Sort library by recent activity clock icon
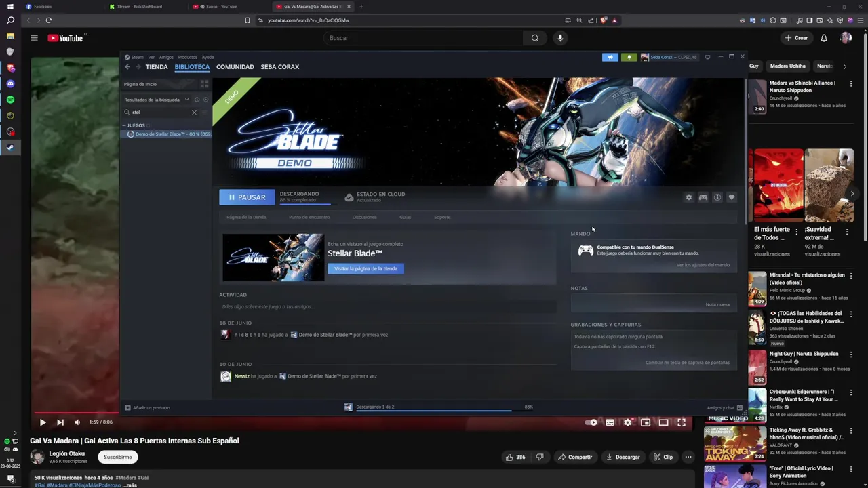Viewport: 868px width, 488px height. (197, 100)
